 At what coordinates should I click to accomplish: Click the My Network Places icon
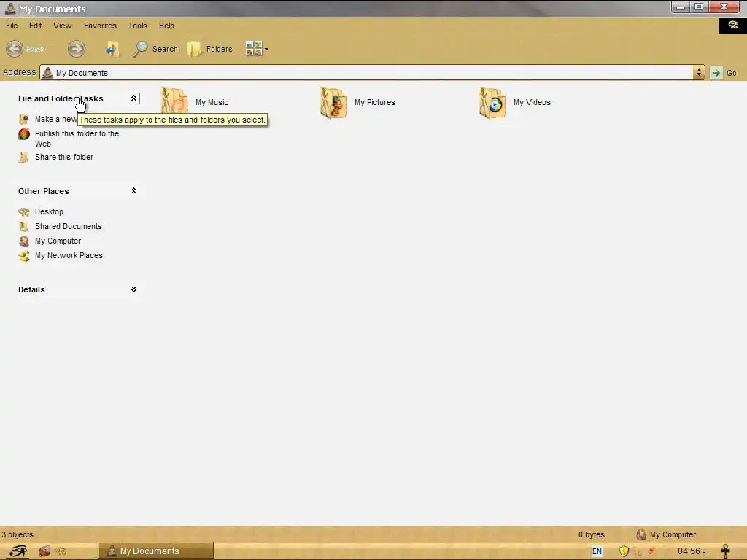tap(24, 256)
